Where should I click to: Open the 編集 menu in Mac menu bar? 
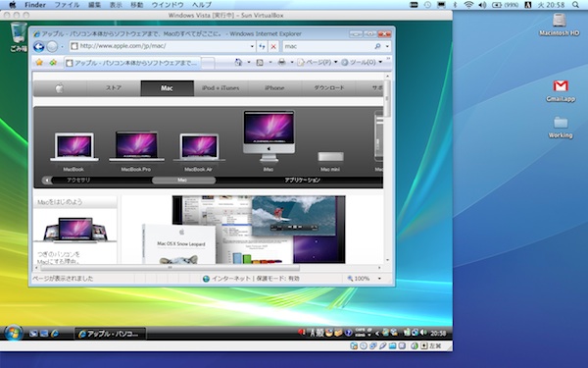[x=94, y=5]
